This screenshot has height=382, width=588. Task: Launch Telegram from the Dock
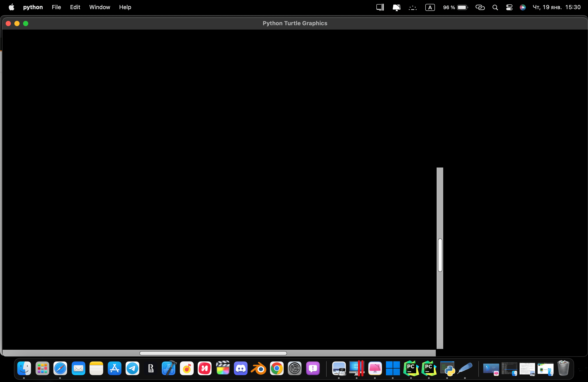132,369
